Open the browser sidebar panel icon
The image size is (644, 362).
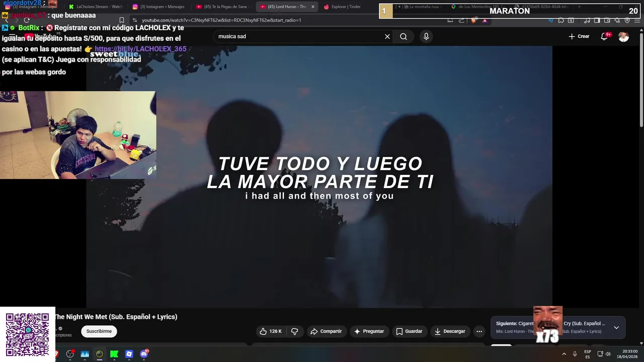(x=597, y=20)
